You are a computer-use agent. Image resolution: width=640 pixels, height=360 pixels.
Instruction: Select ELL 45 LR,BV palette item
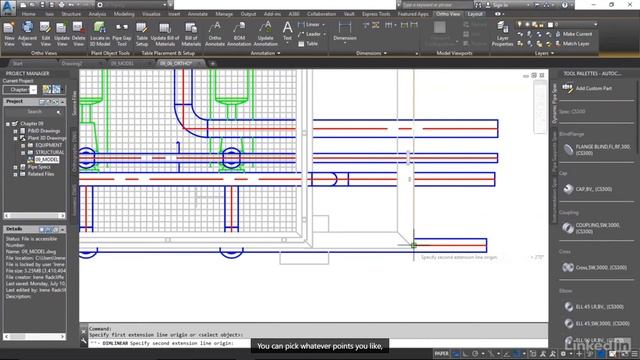593,307
